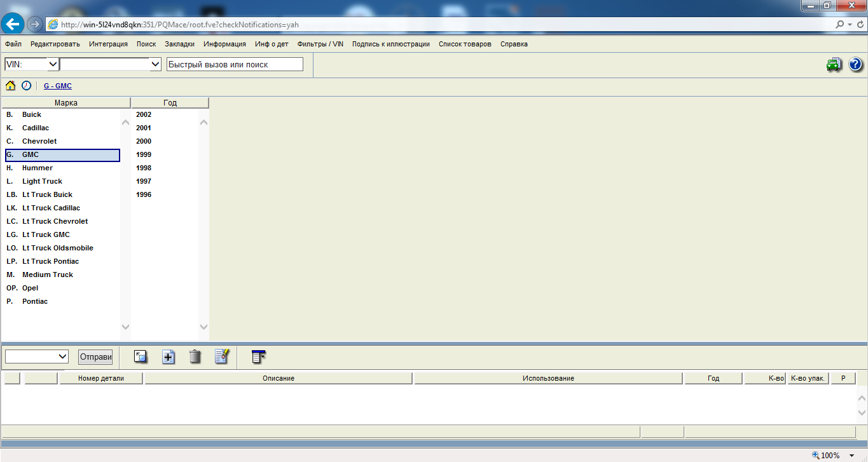This screenshot has width=868, height=462.
Task: Open the address bar search options arrow
Action: pyautogui.click(x=850, y=25)
